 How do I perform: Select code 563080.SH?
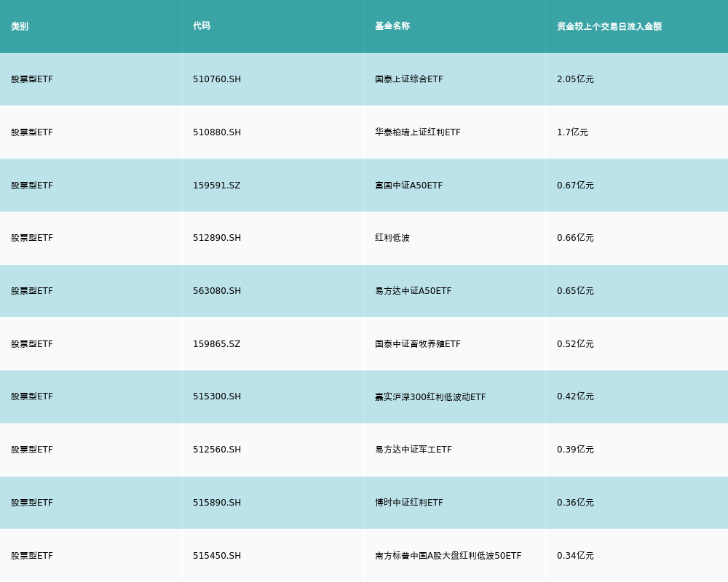click(x=217, y=291)
